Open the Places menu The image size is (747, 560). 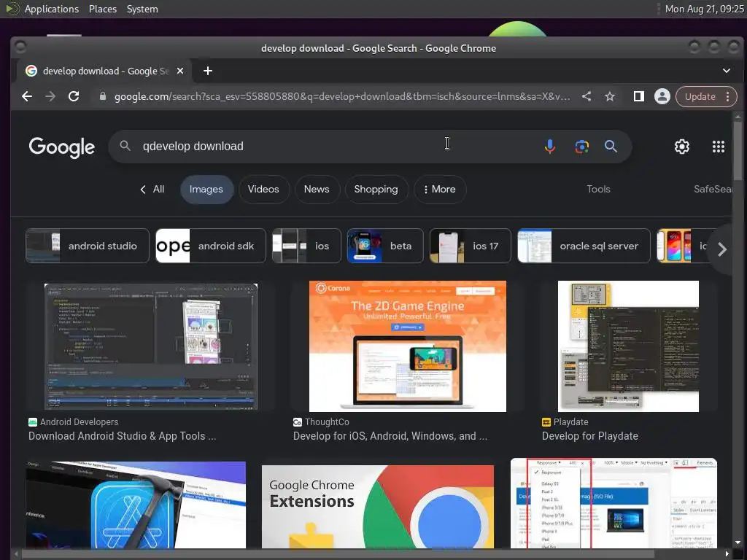(x=103, y=9)
